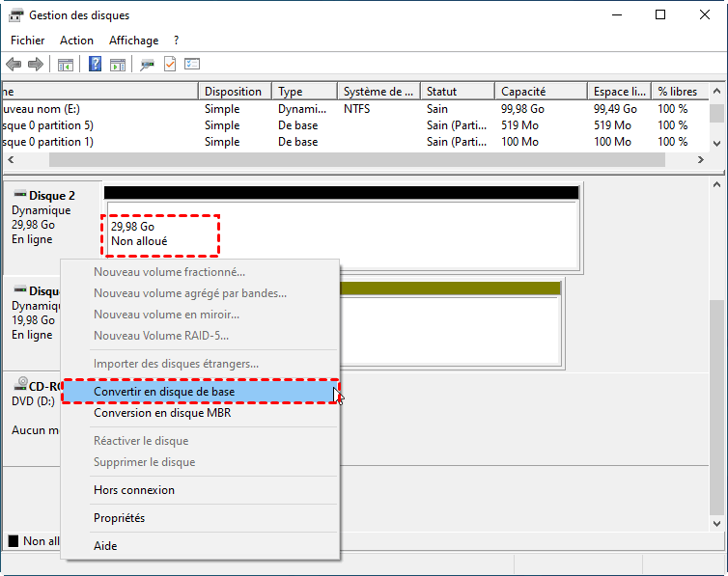The image size is (728, 576).
Task: Select Convertir en disque de base
Action: point(164,392)
